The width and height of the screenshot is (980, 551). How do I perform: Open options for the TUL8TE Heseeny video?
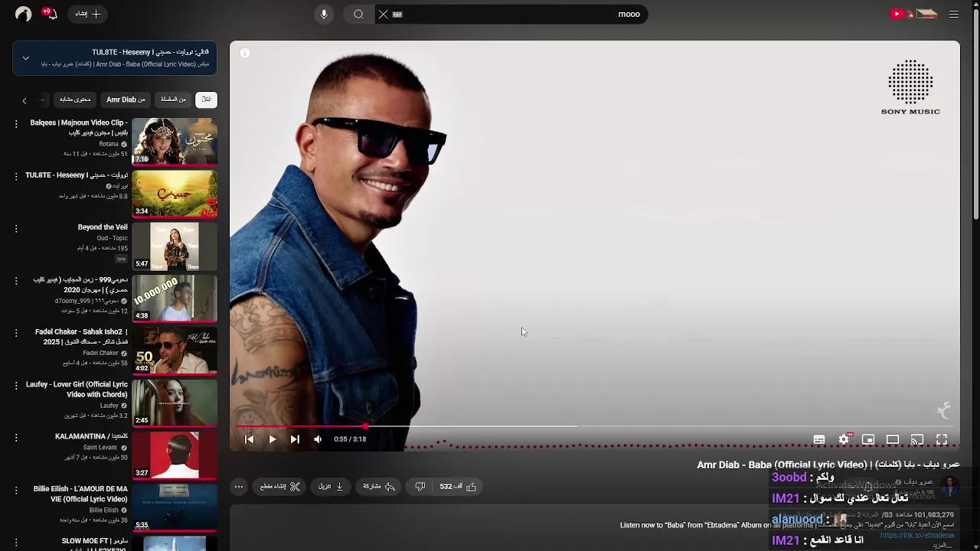tap(16, 176)
